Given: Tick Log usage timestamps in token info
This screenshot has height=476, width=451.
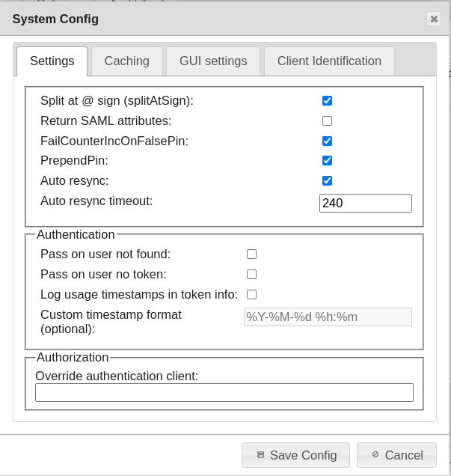Looking at the screenshot, I should click(252, 295).
